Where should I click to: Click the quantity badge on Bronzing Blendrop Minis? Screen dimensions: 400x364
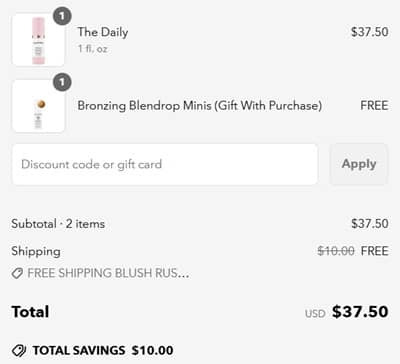62,82
